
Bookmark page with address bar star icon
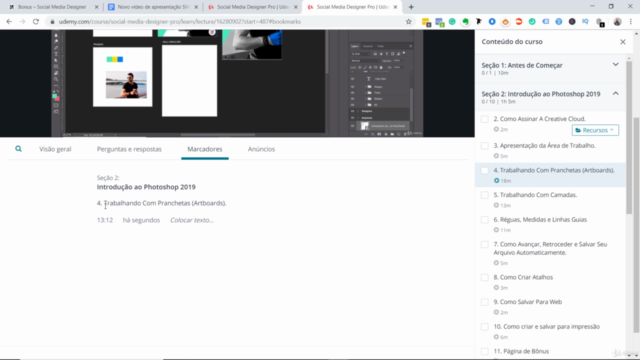click(x=409, y=22)
